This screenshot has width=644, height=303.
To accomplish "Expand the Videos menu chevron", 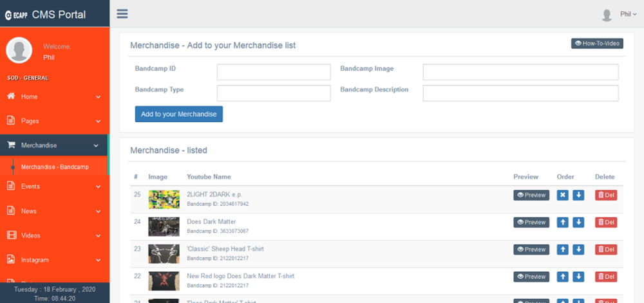I will coord(98,236).
